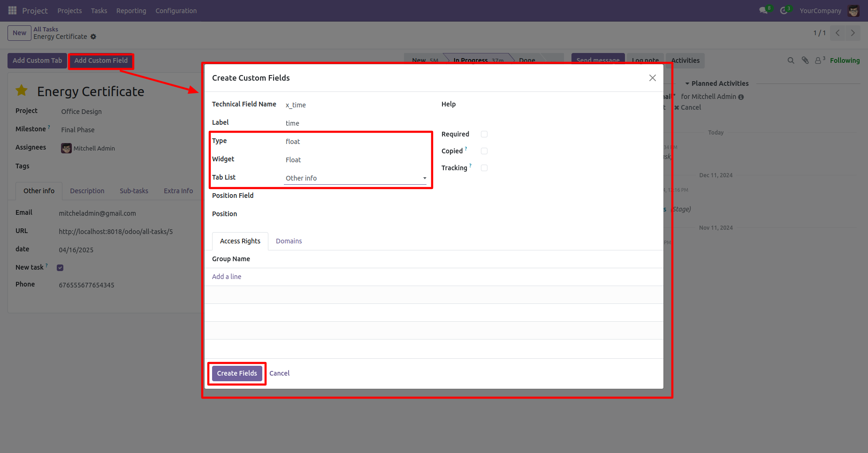Open the Type field selector
This screenshot has height=453, width=868.
(x=355, y=142)
